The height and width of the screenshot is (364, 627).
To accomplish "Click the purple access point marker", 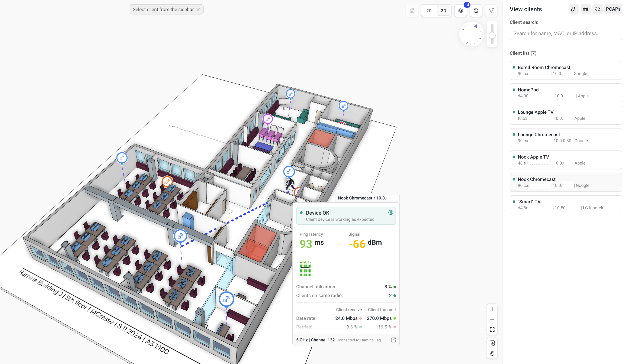I will (x=267, y=120).
